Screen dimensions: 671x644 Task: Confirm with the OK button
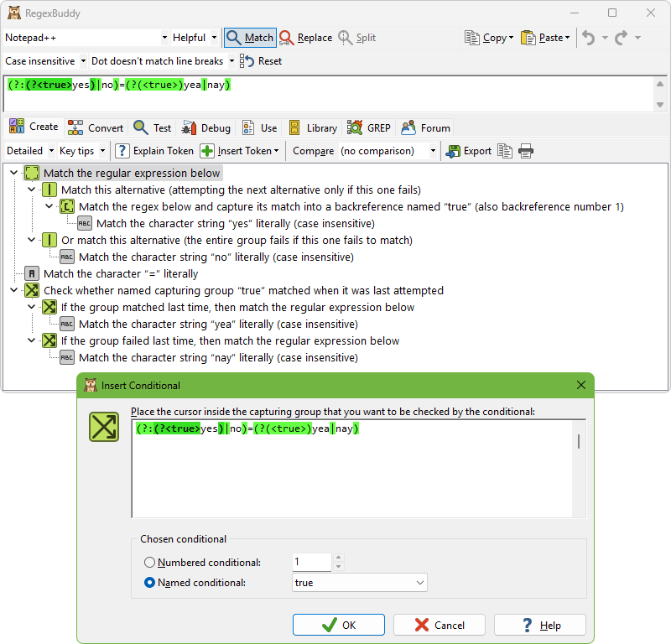(339, 626)
